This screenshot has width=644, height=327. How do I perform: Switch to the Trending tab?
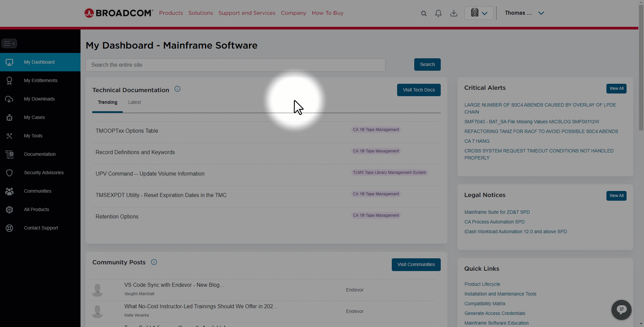point(108,103)
